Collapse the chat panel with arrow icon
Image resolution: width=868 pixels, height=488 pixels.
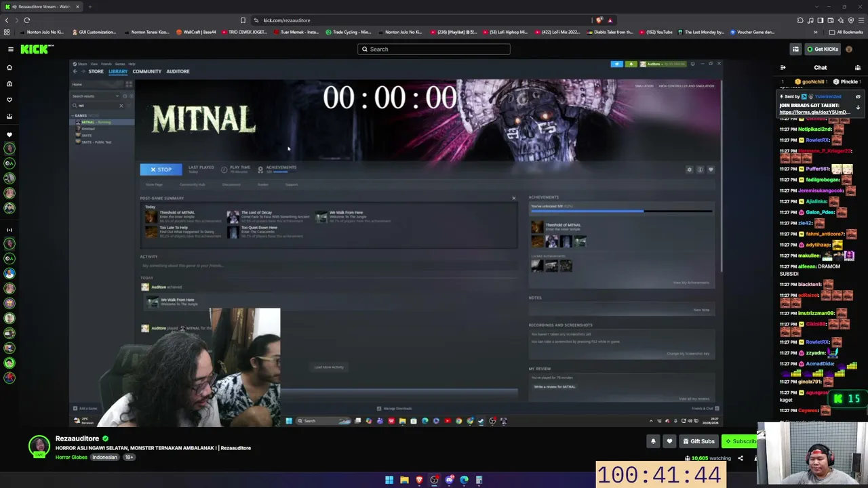(x=783, y=68)
